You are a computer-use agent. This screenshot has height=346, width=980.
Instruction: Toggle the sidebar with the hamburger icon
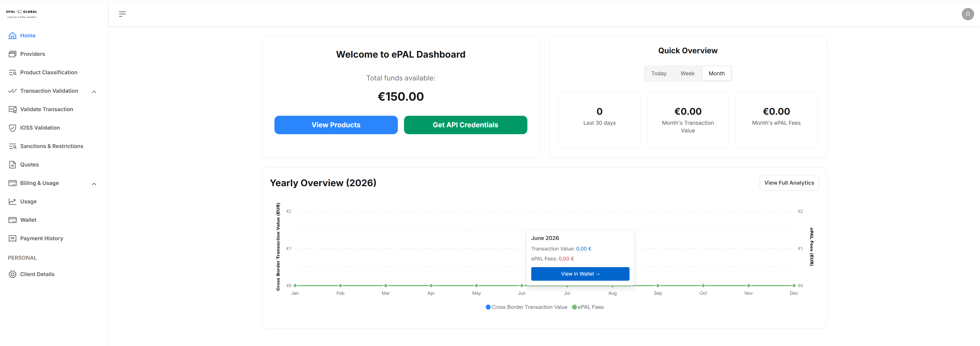pyautogui.click(x=122, y=14)
